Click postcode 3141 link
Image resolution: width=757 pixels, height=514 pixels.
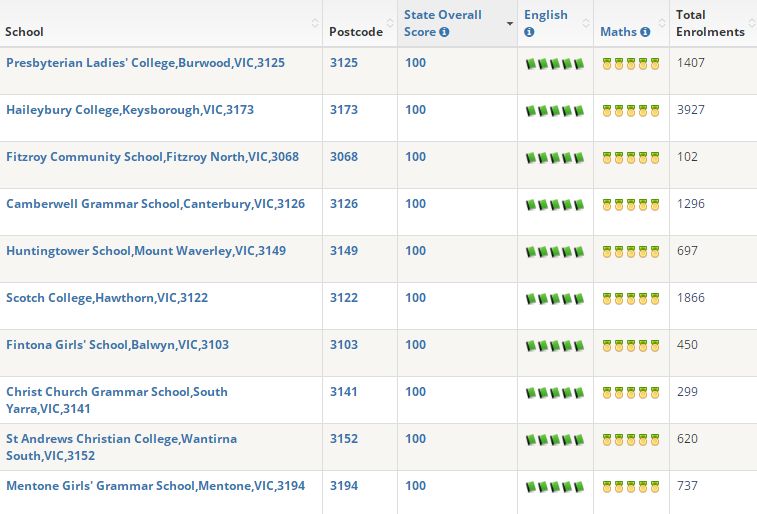coord(344,392)
